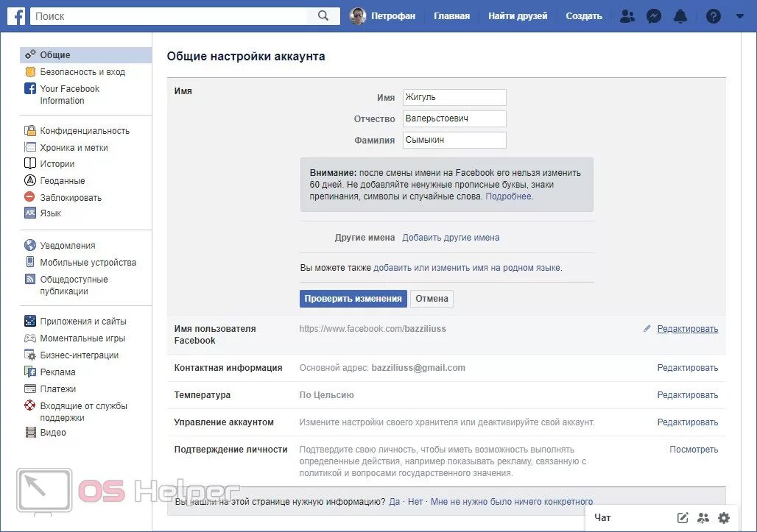Open Конфиденциальность settings section
This screenshot has width=757, height=532.
point(86,131)
